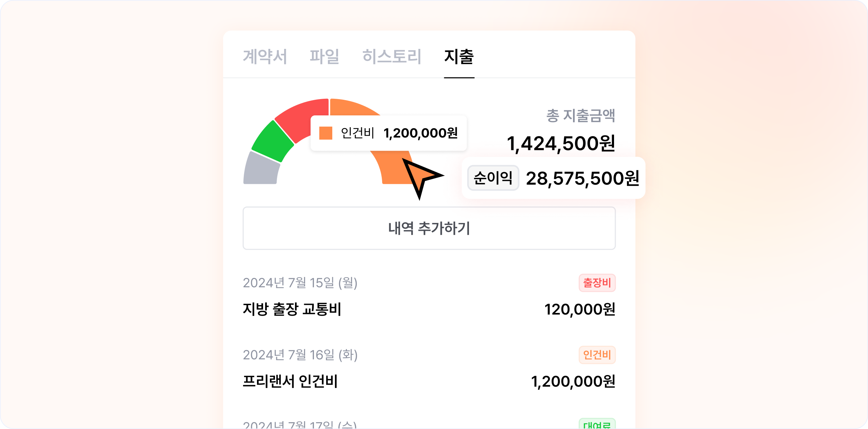Click the 내역 추가하기 button

click(x=429, y=228)
